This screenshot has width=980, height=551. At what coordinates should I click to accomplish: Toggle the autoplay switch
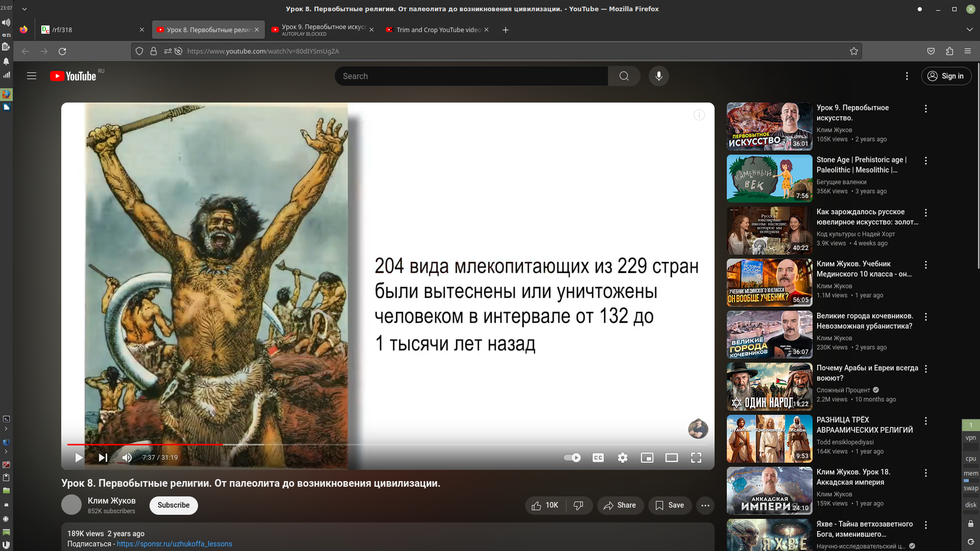point(572,458)
